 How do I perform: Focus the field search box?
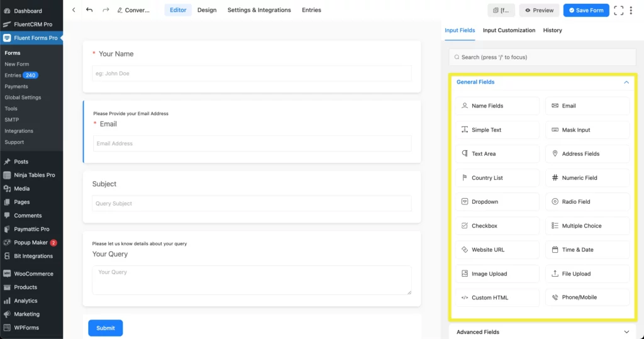point(542,57)
